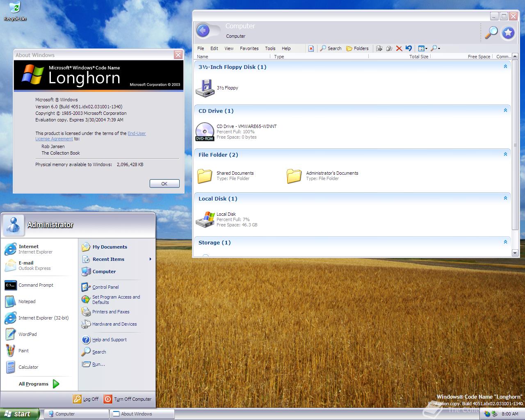Open the End-User License Agreement link
Image resolution: width=525 pixels, height=420 pixels.
pyautogui.click(x=91, y=136)
